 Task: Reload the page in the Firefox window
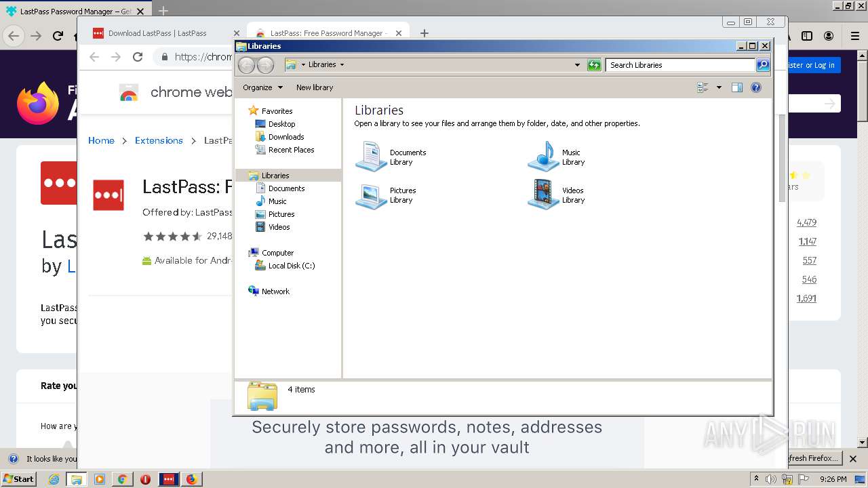(58, 36)
